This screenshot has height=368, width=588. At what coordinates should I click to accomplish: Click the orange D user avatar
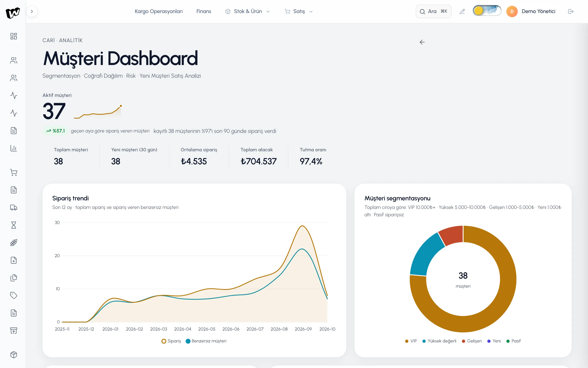[512, 11]
